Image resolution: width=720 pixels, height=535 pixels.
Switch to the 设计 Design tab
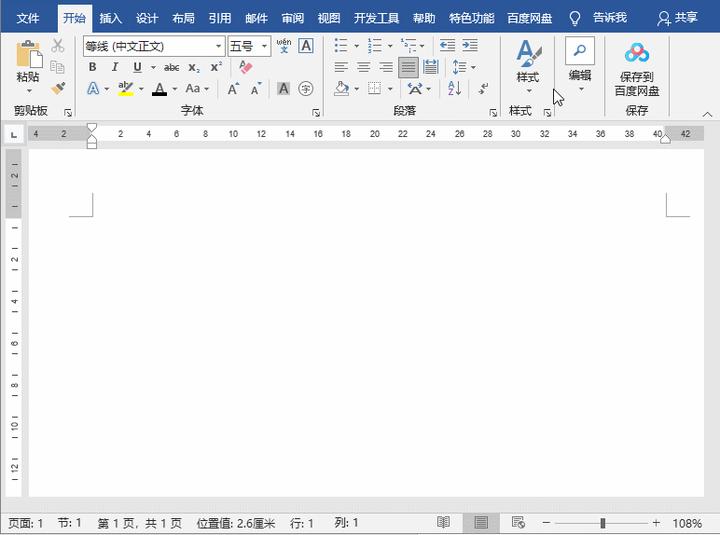147,18
